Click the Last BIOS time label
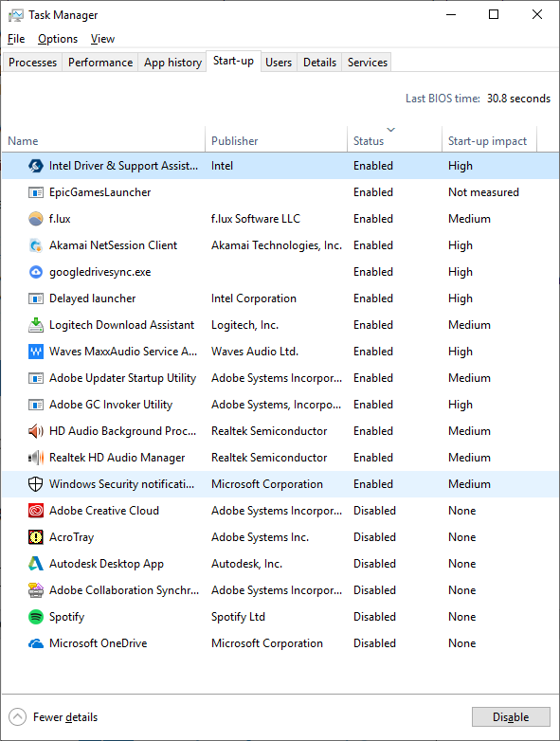The width and height of the screenshot is (560, 741). tap(443, 99)
